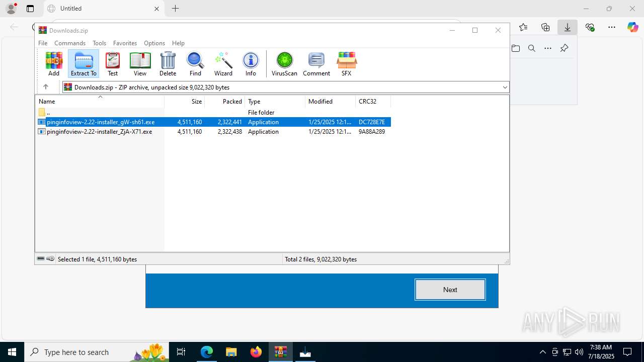
Task: Close the Untitled tab
Action: (x=156, y=9)
